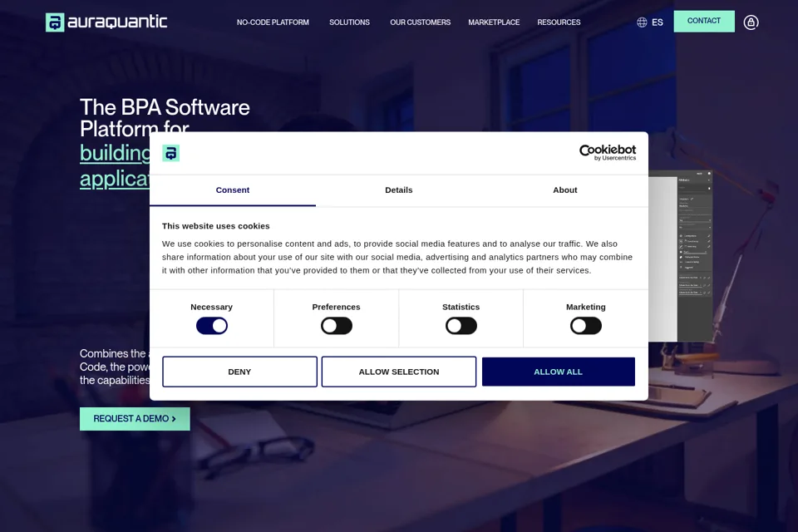Image resolution: width=798 pixels, height=532 pixels.
Task: Click the AuraQuantic logo in the header
Action: click(106, 22)
